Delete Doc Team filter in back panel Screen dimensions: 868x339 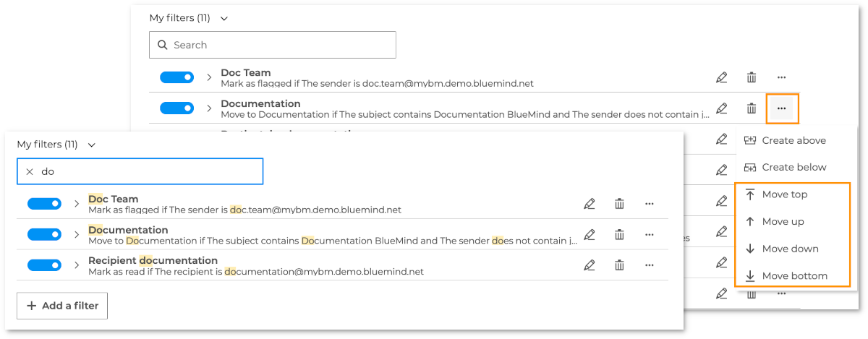752,77
